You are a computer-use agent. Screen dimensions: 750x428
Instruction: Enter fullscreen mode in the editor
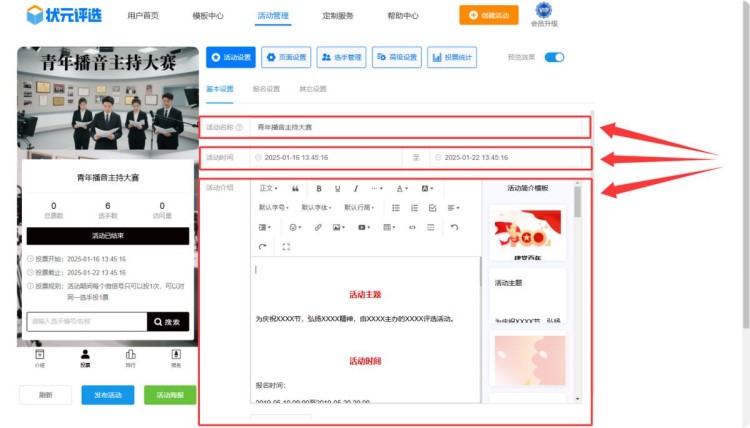[x=287, y=246]
